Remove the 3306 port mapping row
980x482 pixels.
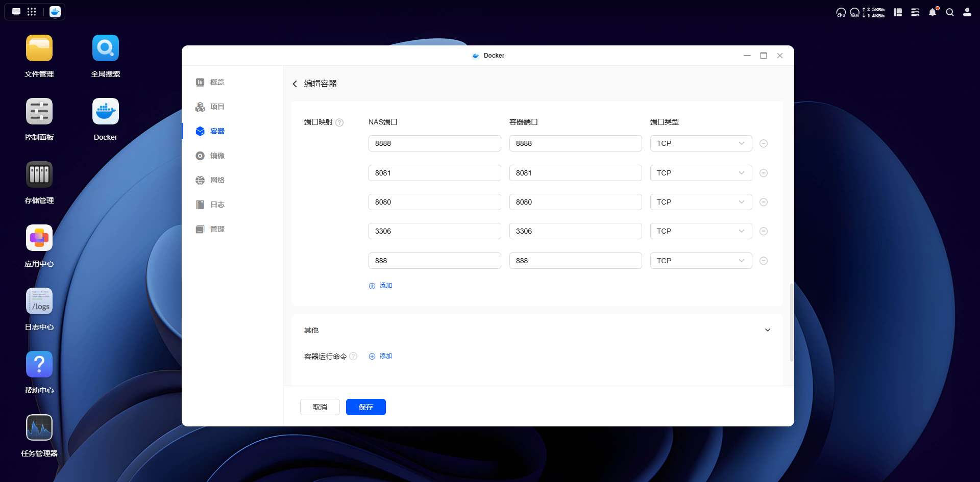[x=764, y=231]
